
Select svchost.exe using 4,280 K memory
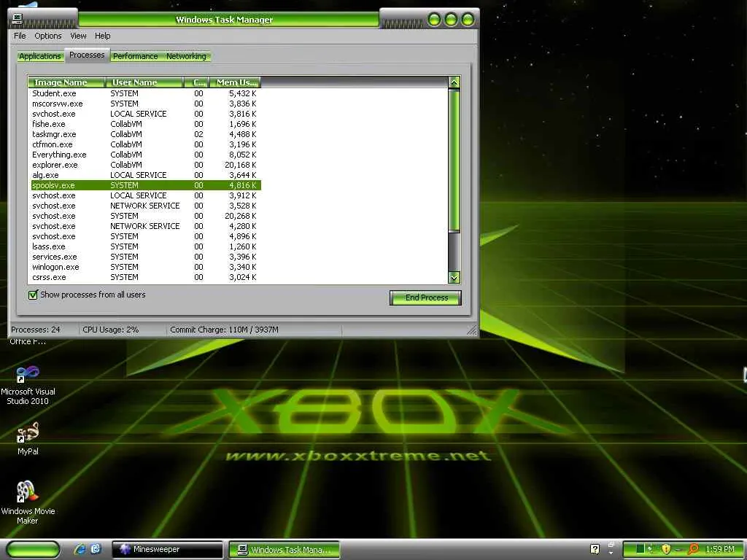146,226
